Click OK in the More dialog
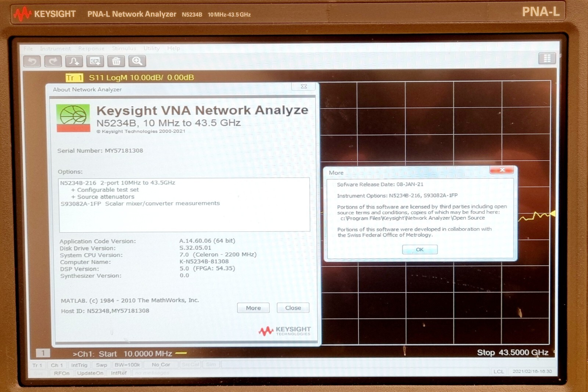The width and height of the screenshot is (588, 392). pyautogui.click(x=419, y=249)
